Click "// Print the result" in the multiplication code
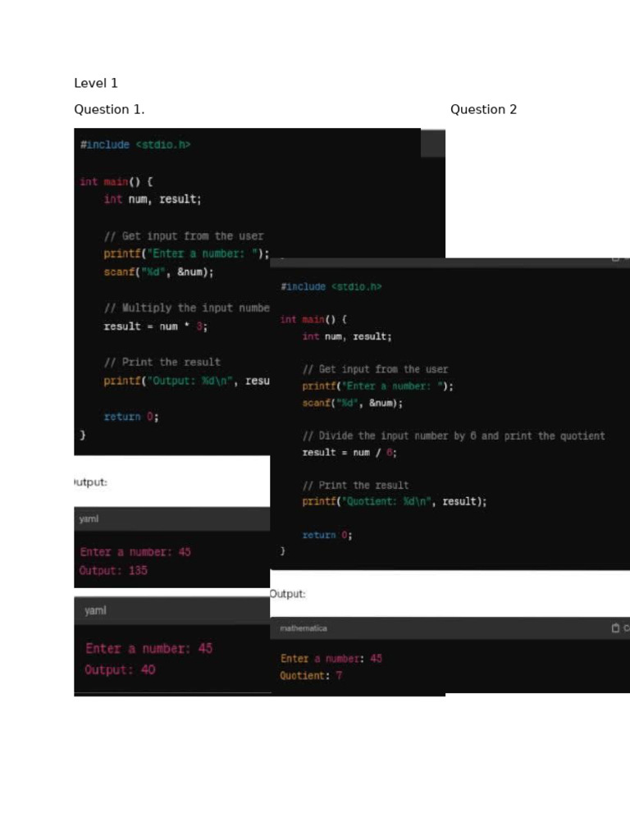Viewport: 630px width, 840px height. pos(162,362)
